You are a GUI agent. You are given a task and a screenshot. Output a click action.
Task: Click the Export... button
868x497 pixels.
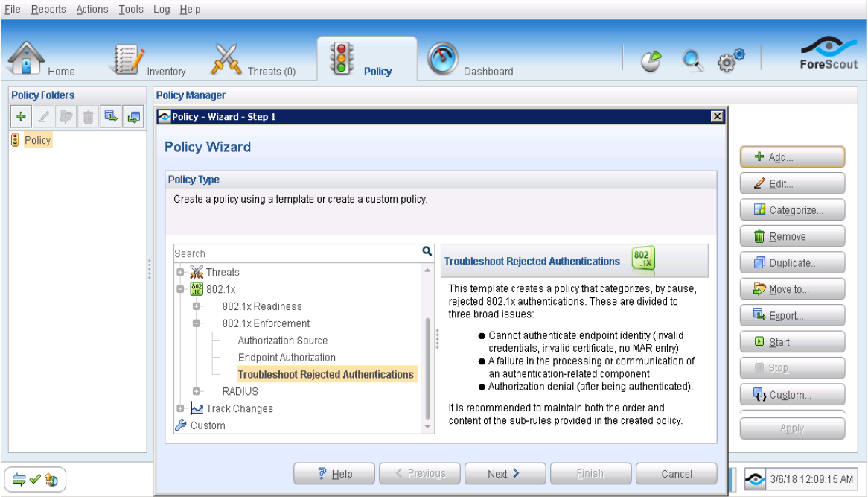coord(792,315)
